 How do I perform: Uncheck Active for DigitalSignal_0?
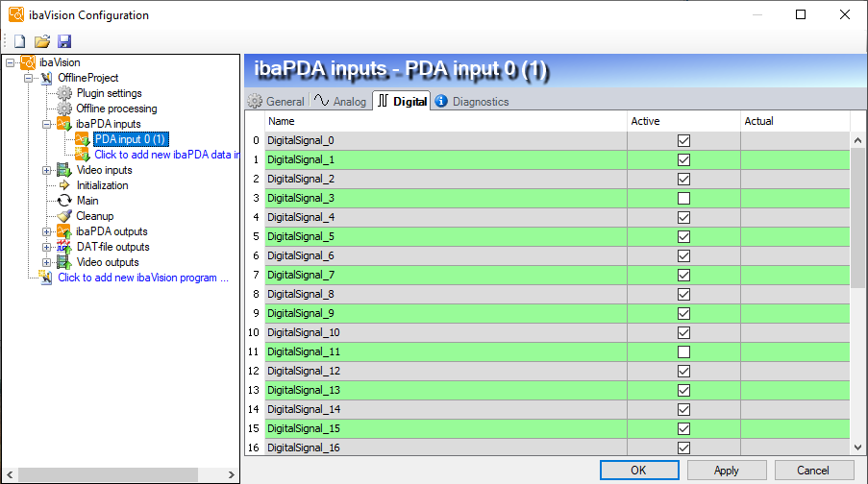tap(683, 140)
